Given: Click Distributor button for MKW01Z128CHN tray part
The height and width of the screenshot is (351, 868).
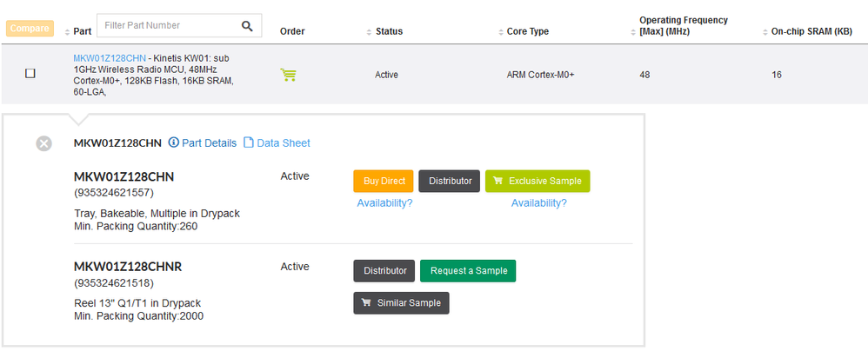Looking at the screenshot, I should tap(449, 181).
